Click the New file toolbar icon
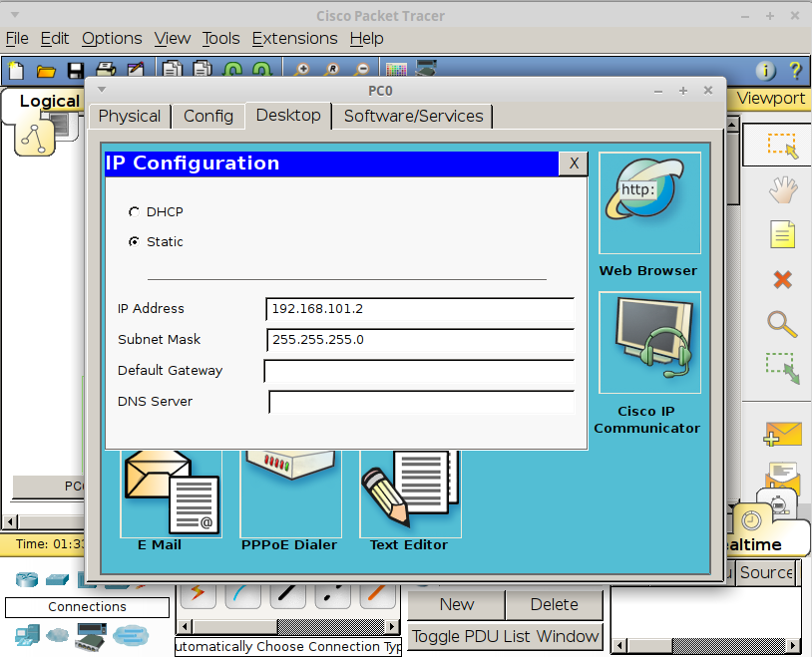812x657 pixels. tap(17, 70)
